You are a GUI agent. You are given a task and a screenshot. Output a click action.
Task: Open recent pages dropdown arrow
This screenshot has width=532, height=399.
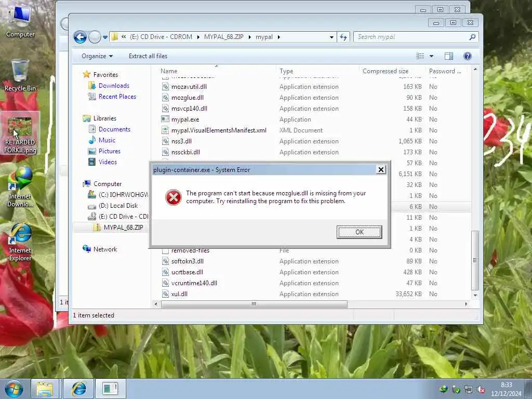(105, 37)
